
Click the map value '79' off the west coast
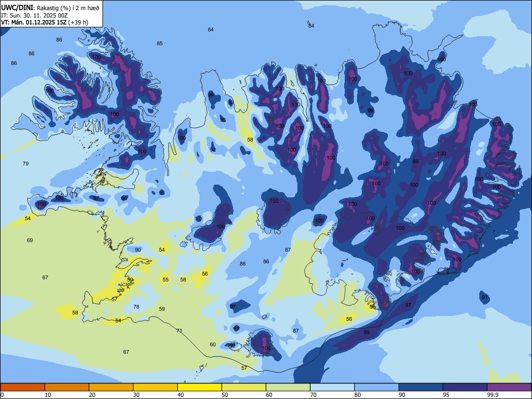[26, 163]
